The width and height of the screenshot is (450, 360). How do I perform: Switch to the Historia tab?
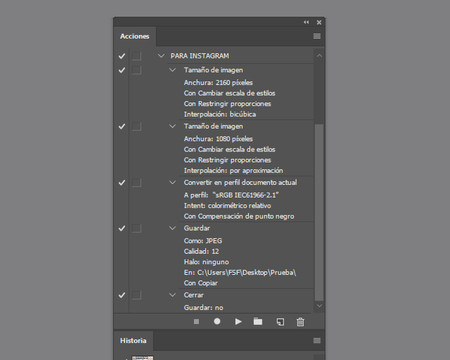coord(133,341)
